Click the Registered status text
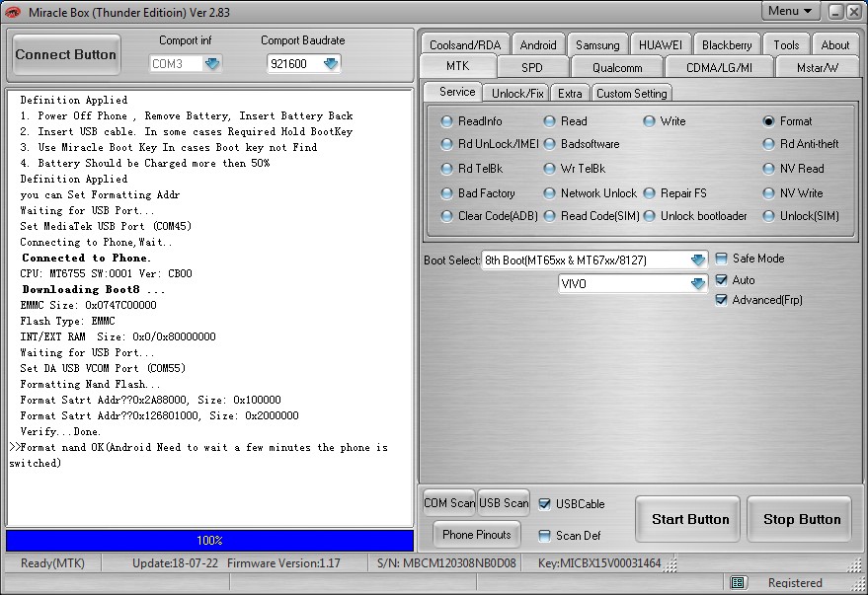This screenshot has height=595, width=868. point(795,582)
